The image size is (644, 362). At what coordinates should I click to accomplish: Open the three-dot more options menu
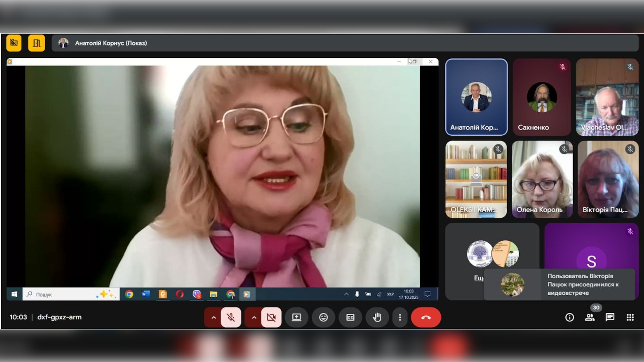(400, 317)
